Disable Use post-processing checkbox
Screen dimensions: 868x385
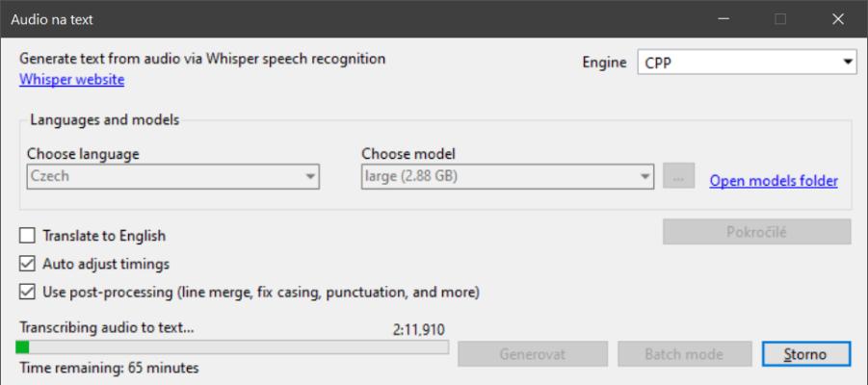(27, 292)
